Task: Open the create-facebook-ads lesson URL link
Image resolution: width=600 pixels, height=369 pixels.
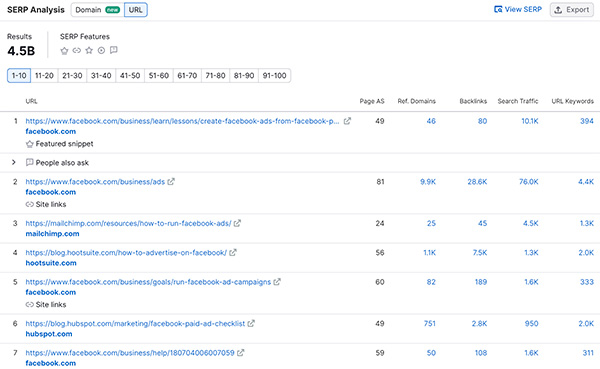Action: coord(183,121)
